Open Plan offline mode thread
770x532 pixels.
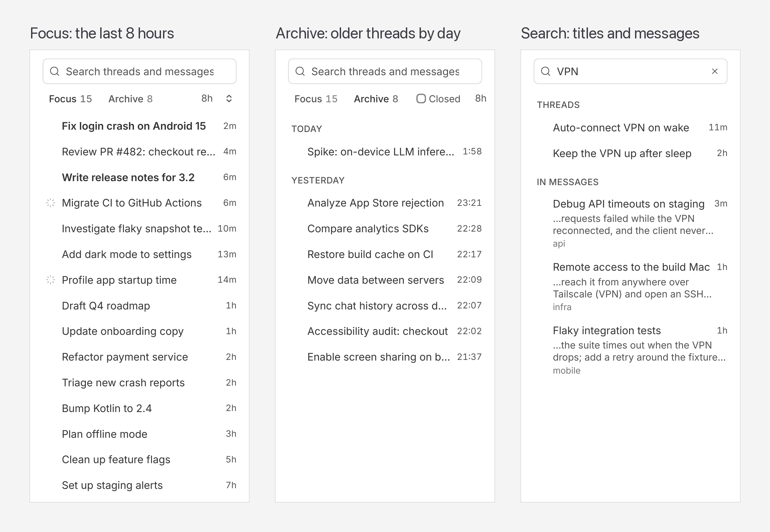tap(140, 434)
